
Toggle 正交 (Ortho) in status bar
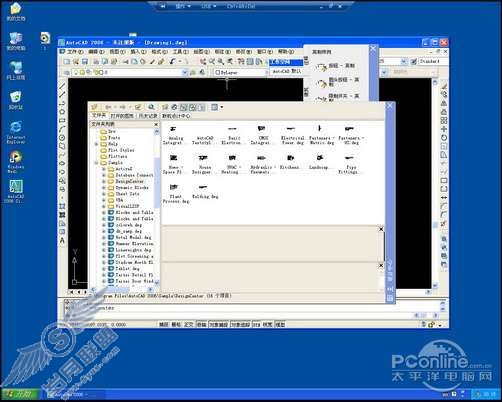[189, 324]
